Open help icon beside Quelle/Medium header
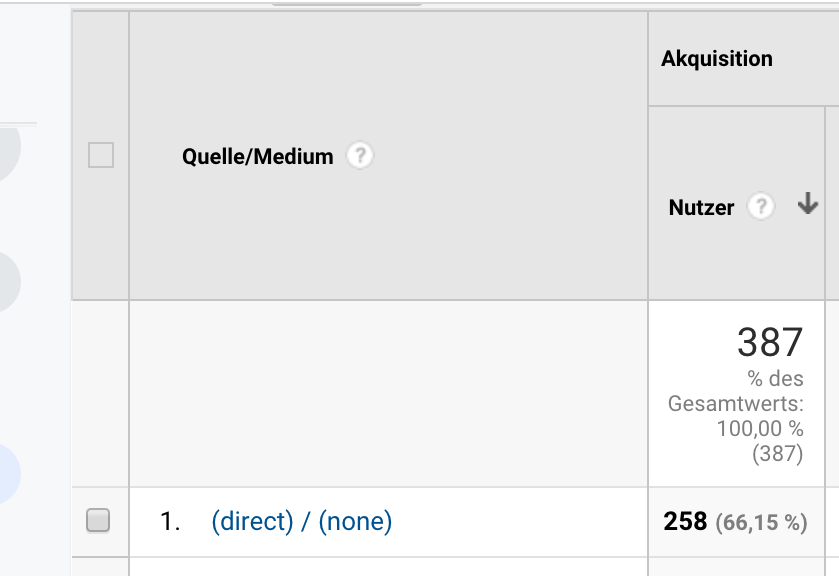Screen dimensions: 839x576 [360, 156]
